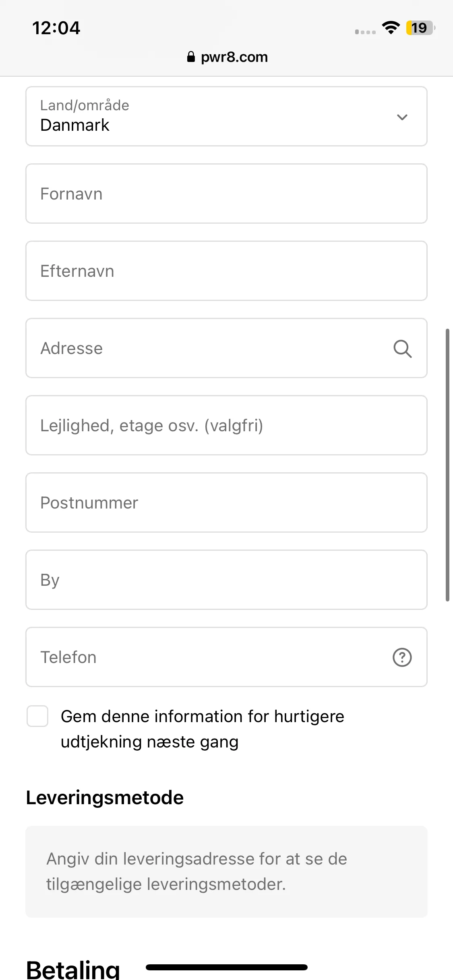
Task: Tap the Wi-Fi status icon
Action: pyautogui.click(x=391, y=28)
